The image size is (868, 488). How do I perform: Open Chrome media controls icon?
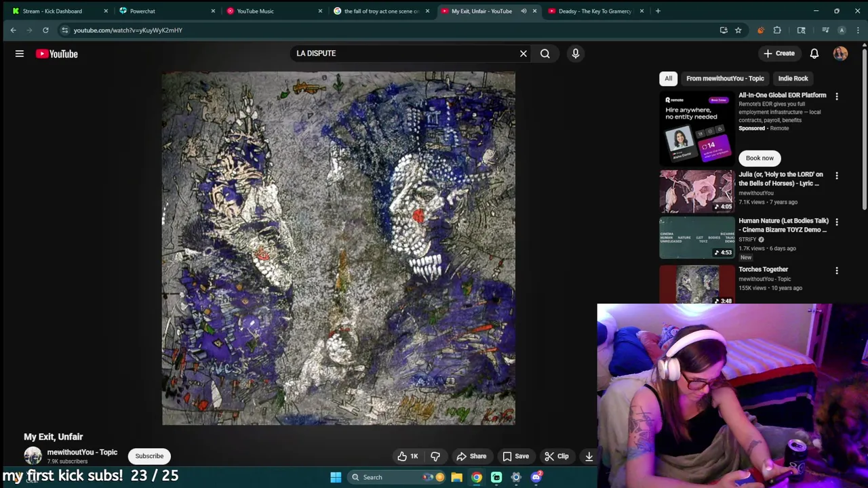coord(825,30)
